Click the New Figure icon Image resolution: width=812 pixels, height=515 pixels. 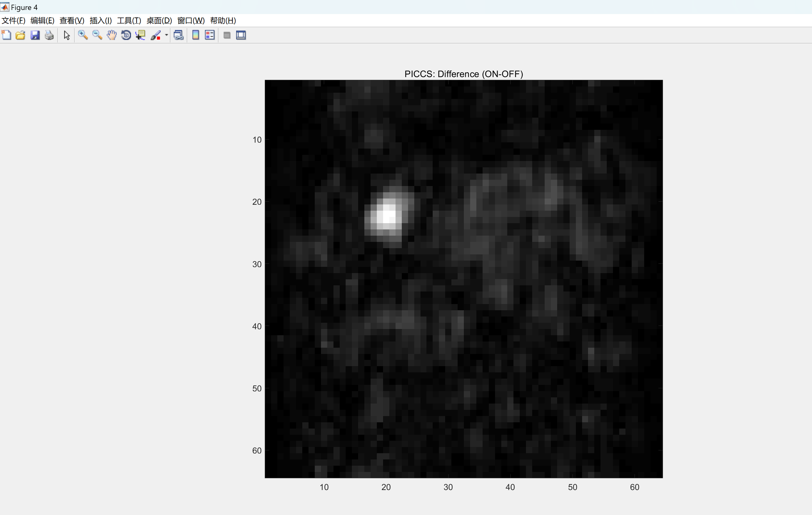7,35
